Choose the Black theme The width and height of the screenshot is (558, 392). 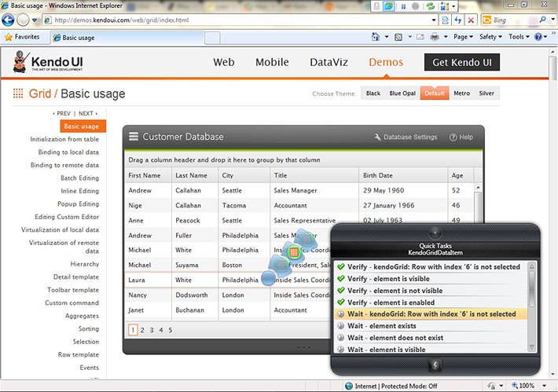point(373,93)
